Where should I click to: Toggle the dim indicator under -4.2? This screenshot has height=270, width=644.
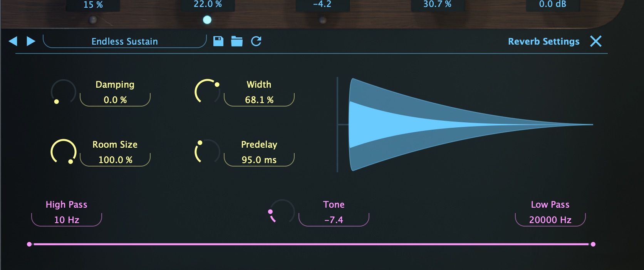[x=323, y=20]
